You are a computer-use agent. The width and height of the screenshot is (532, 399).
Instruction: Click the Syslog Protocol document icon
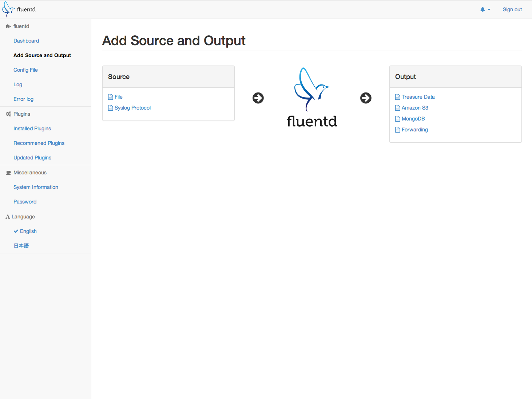coord(111,108)
